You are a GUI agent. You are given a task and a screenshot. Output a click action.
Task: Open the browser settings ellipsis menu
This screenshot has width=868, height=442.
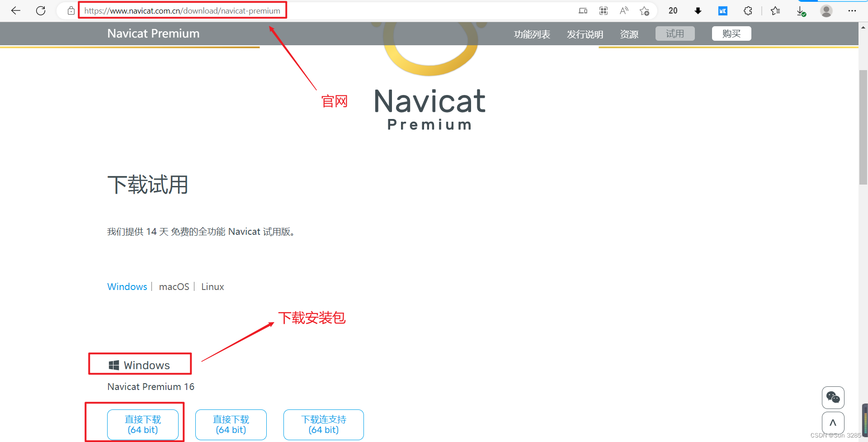tap(852, 10)
